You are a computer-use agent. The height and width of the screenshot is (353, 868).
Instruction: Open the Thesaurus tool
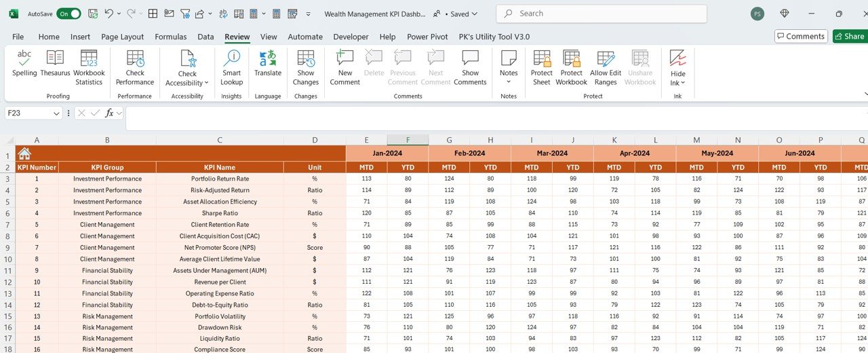(x=55, y=62)
